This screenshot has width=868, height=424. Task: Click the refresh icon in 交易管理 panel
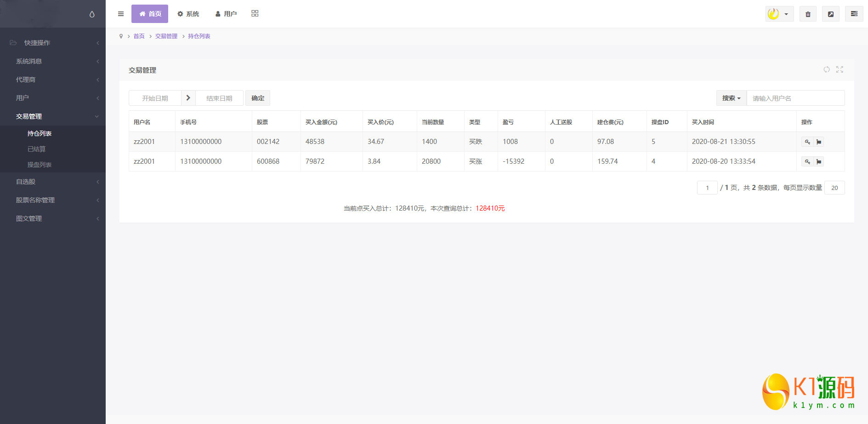click(x=827, y=69)
